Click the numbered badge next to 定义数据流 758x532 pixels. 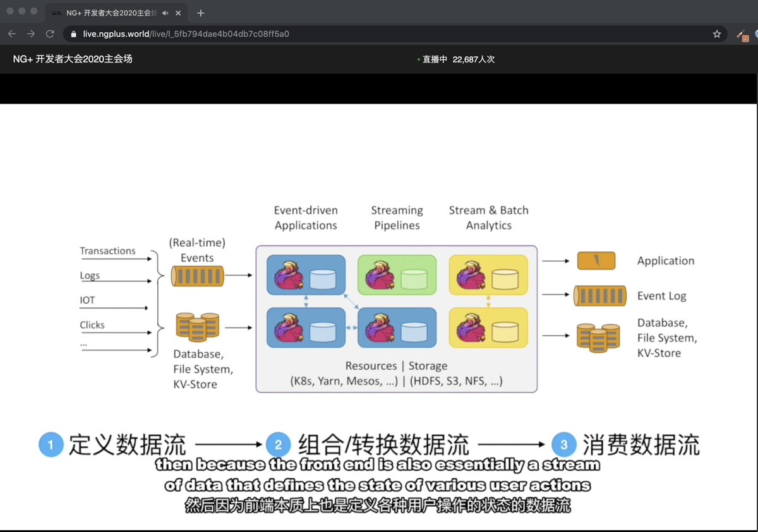[51, 444]
